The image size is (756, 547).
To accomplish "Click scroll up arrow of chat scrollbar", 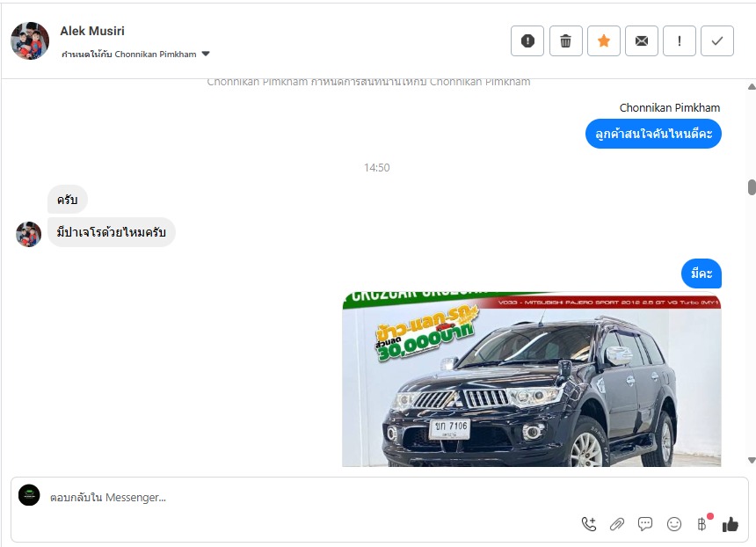I will (752, 87).
